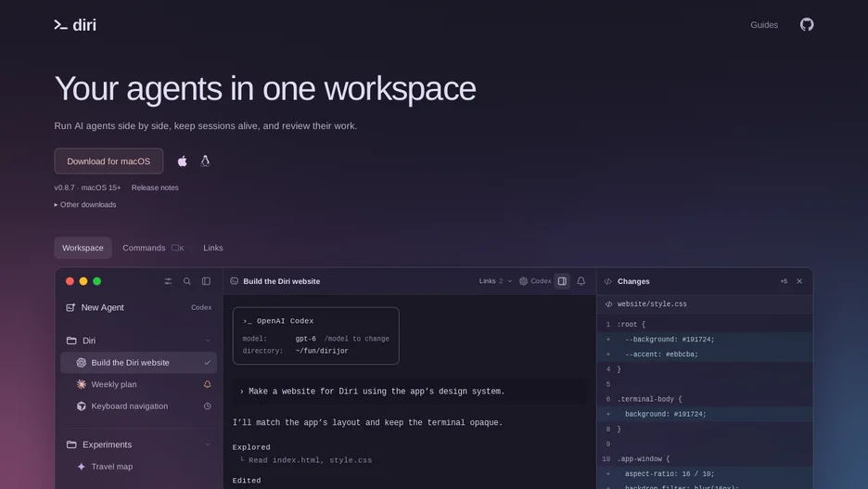The height and width of the screenshot is (489, 868).
Task: Select the Travel map session
Action: click(138, 467)
